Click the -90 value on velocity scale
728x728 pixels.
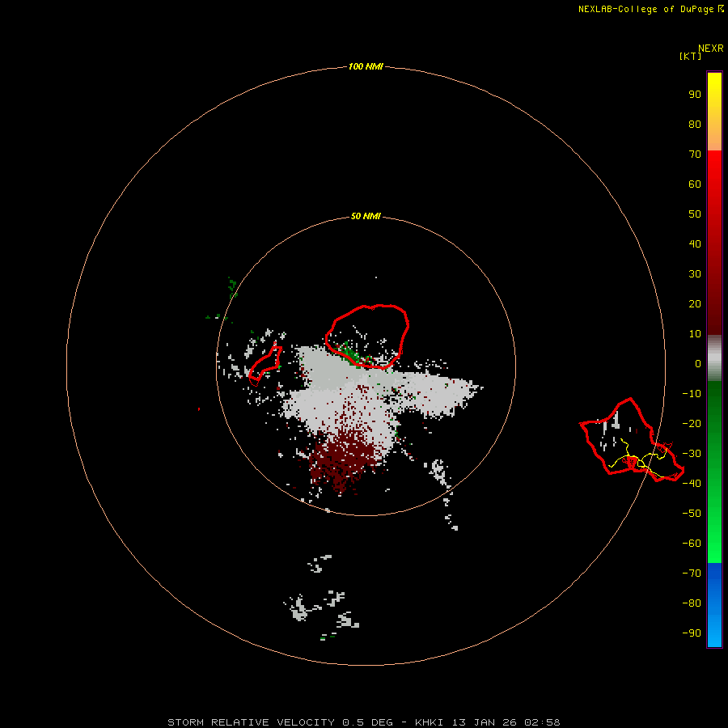coord(692,633)
